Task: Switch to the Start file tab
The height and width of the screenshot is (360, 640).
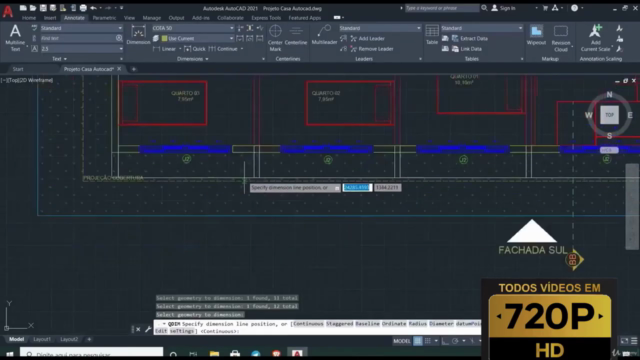Action: coord(18,69)
